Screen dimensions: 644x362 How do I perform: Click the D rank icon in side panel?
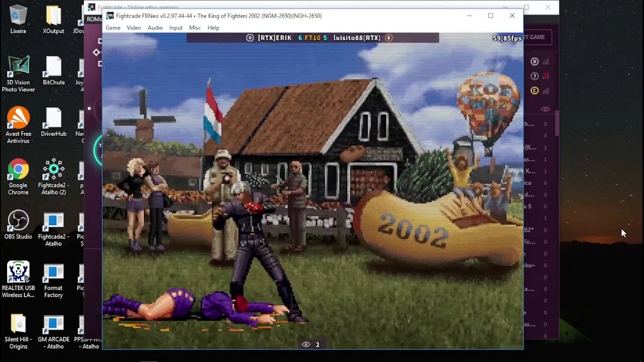[535, 62]
